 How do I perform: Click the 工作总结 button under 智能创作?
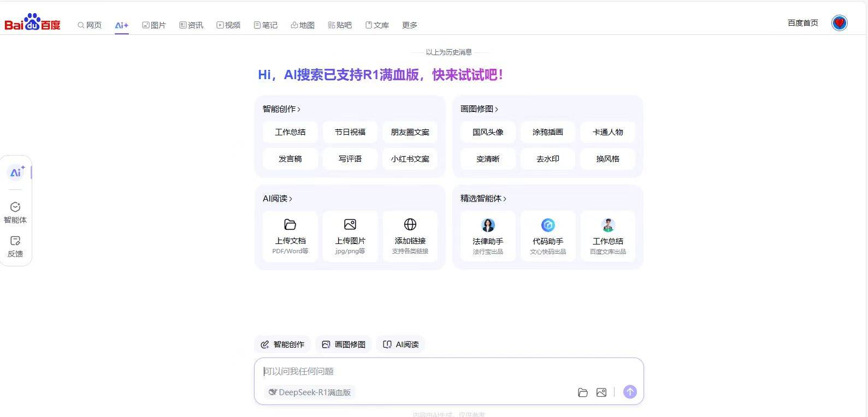coord(290,132)
